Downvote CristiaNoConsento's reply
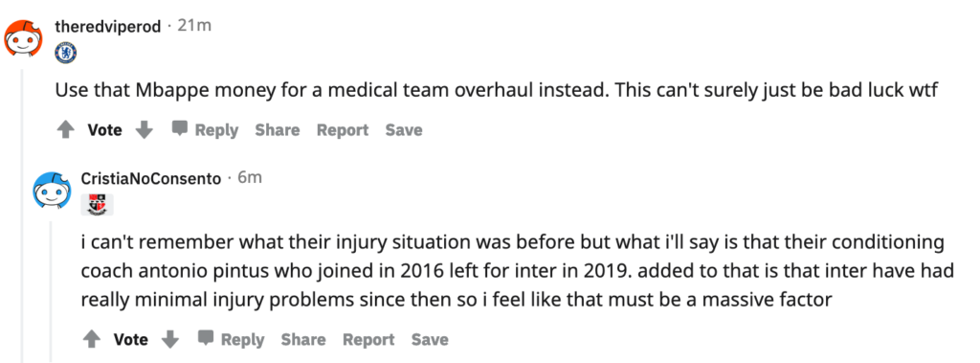The image size is (980, 363). [x=170, y=339]
